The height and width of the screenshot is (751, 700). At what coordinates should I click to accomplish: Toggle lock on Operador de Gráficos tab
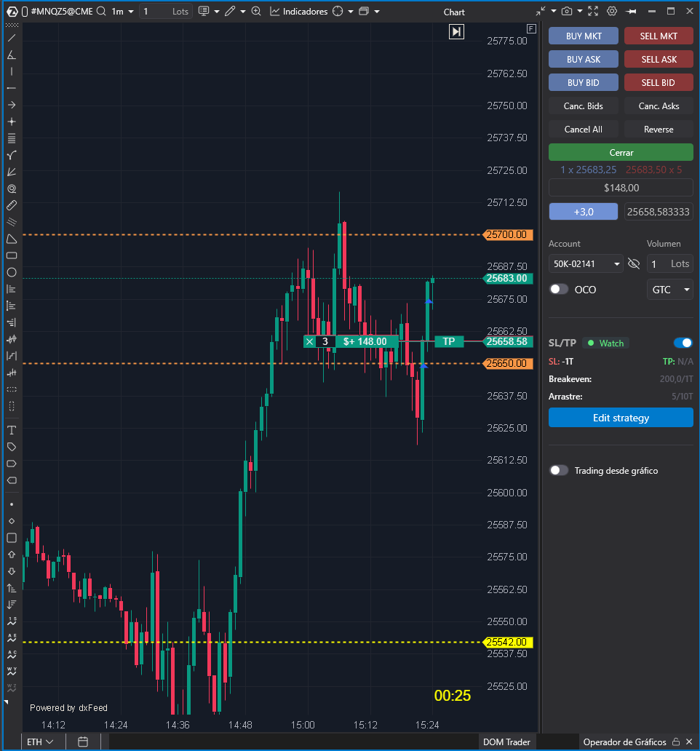click(x=676, y=742)
